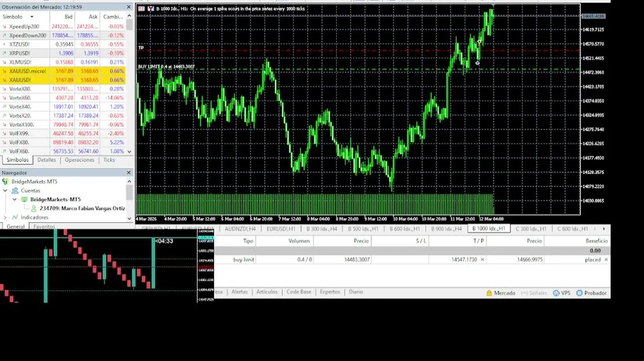Screen dimensions: 644x361
Task: Delete the placed buy limit order with its x
Action: (x=606, y=260)
